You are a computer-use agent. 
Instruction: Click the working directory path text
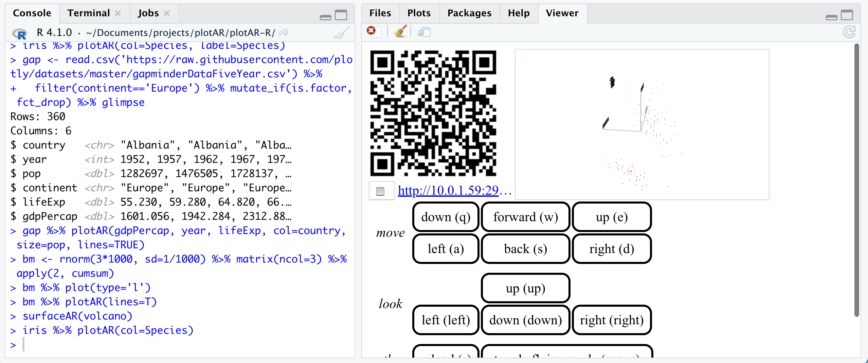pos(180,33)
